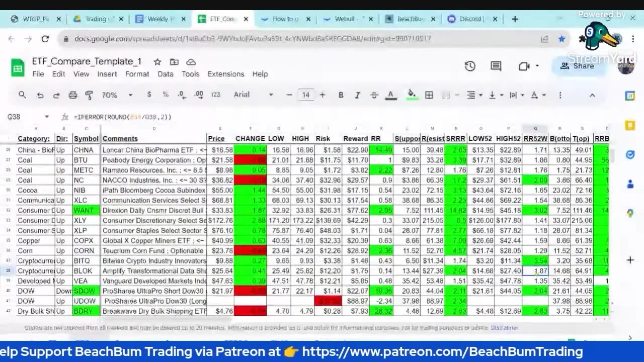Open the horizontal align dropdown

click(474, 95)
